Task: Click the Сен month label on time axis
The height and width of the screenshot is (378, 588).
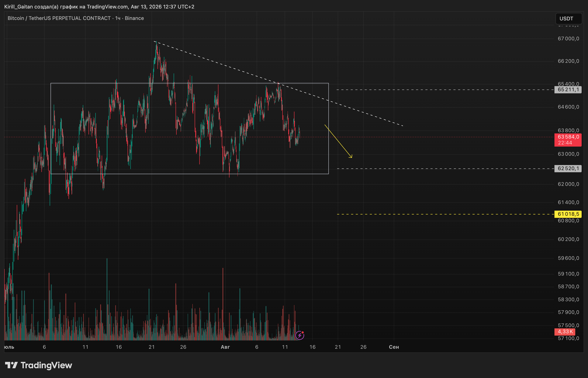Action: [x=394, y=347]
